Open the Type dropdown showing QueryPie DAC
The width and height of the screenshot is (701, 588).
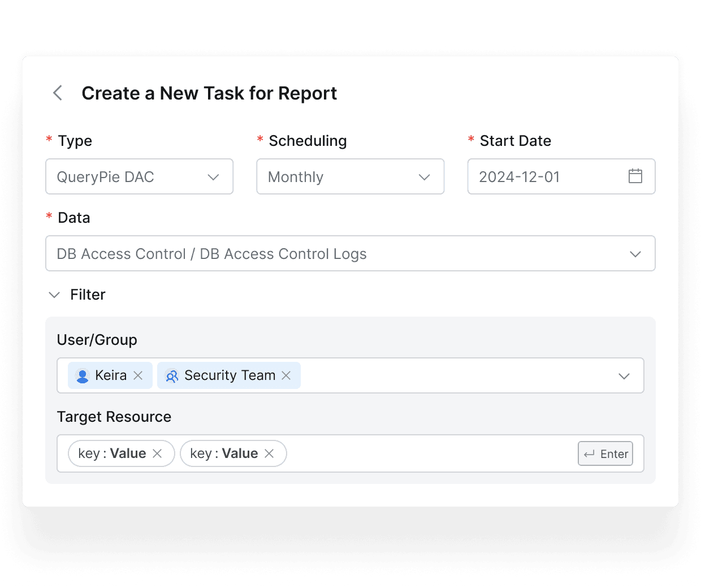139,177
